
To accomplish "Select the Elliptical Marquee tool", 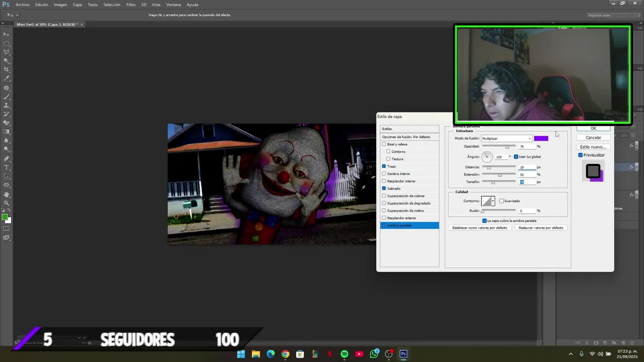I will 7,43.
